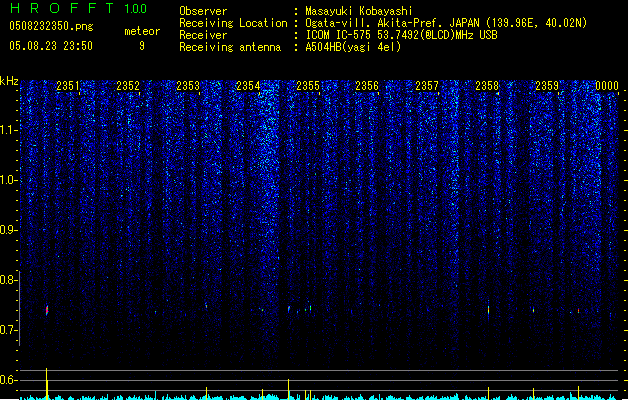Click receiver ICOM IC-575 53.7492 MHz text
This screenshot has height=400, width=629.
[402, 35]
